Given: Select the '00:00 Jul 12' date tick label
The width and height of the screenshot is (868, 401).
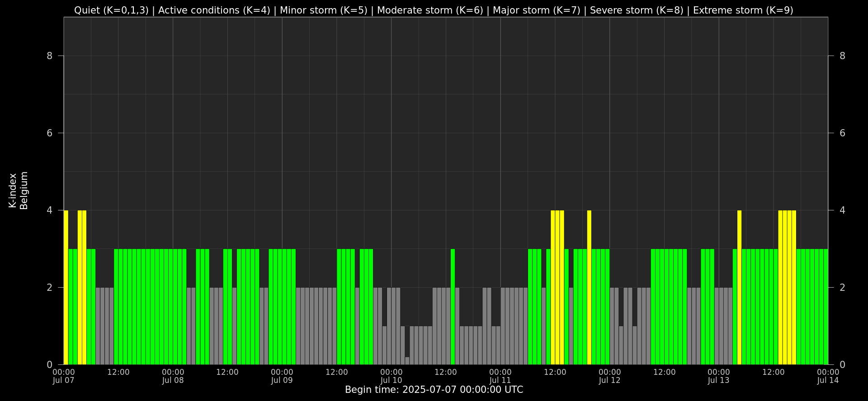Looking at the screenshot, I should [609, 376].
